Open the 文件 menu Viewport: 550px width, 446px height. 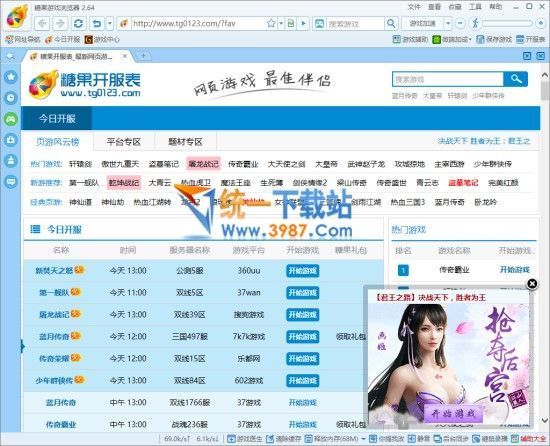point(414,7)
